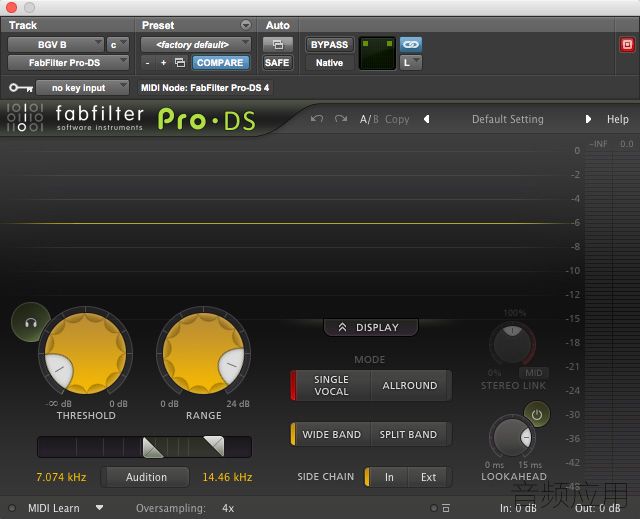640x519 pixels.
Task: Open the FabFilter Pro-DS plugin selector
Action: (x=68, y=62)
